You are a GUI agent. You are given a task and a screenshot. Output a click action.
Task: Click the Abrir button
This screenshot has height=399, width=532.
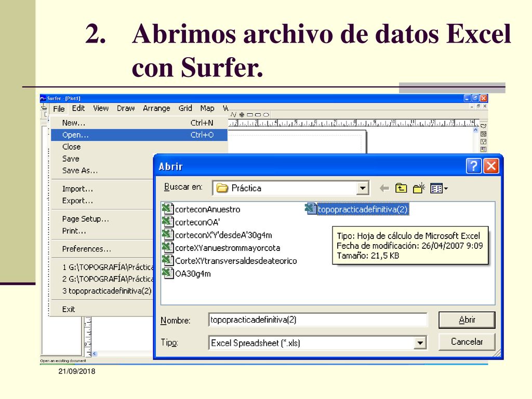point(467,320)
